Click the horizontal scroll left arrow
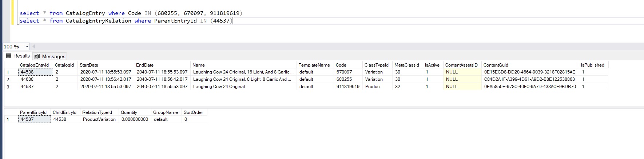644x159 pixels. (34, 47)
